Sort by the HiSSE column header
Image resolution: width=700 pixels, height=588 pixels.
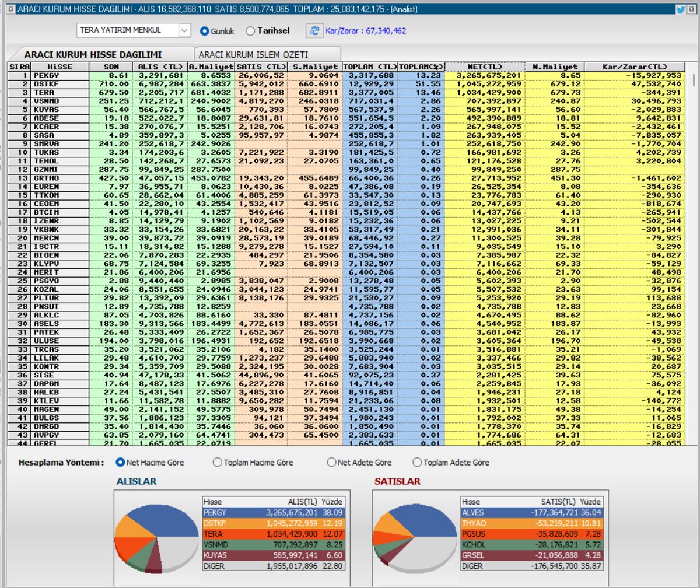click(x=60, y=67)
